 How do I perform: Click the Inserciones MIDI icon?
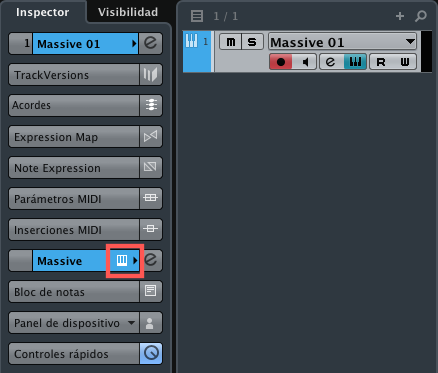[x=151, y=229]
